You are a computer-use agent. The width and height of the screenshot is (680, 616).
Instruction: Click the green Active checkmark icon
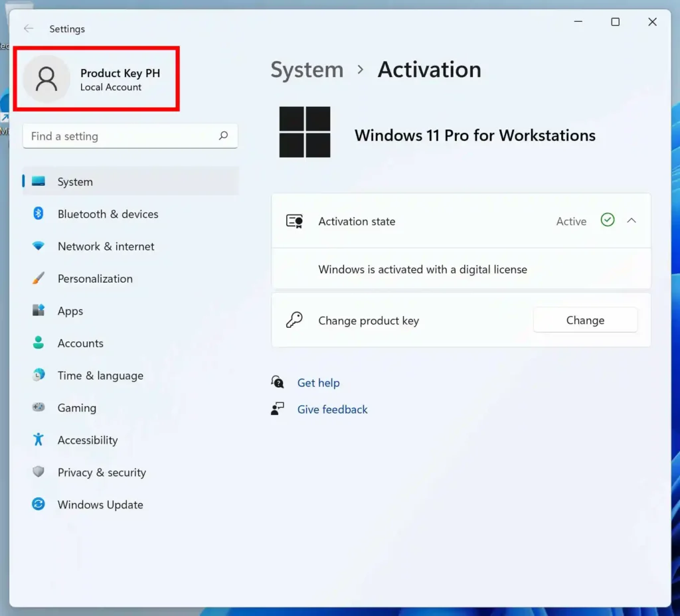pyautogui.click(x=608, y=220)
